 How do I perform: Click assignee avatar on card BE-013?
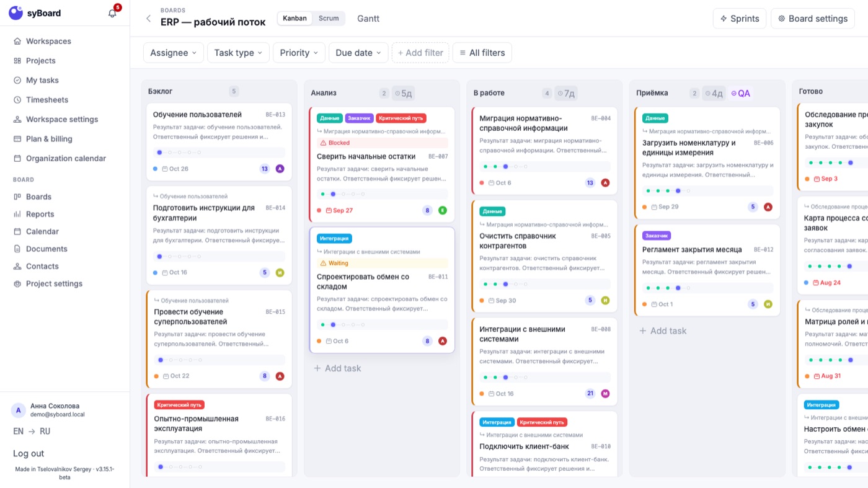pos(280,169)
